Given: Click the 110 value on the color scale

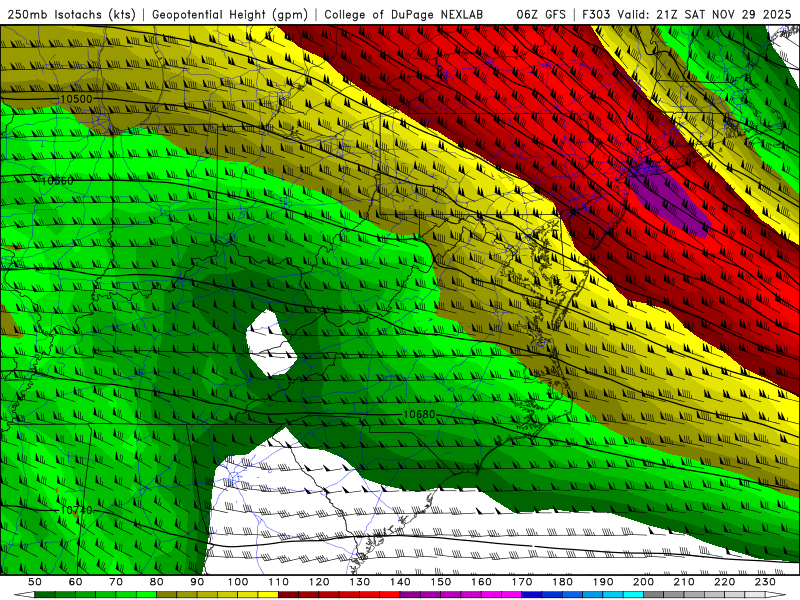Looking at the screenshot, I should pyautogui.click(x=278, y=582).
